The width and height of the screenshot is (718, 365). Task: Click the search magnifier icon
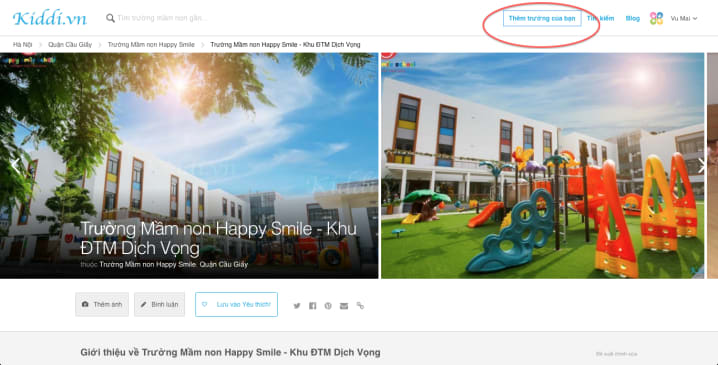point(110,18)
